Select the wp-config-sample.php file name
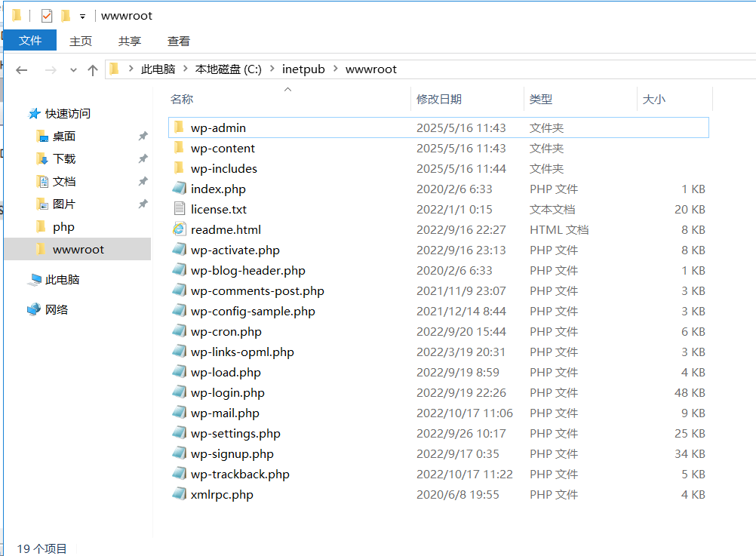Viewport: 756px width, 556px height. [x=253, y=312]
